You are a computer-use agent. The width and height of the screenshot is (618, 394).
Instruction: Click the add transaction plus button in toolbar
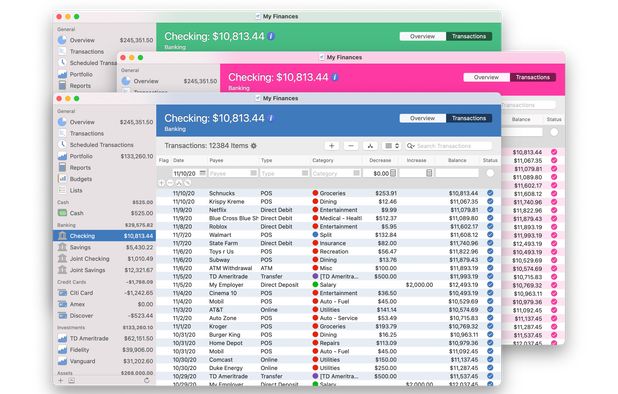331,146
